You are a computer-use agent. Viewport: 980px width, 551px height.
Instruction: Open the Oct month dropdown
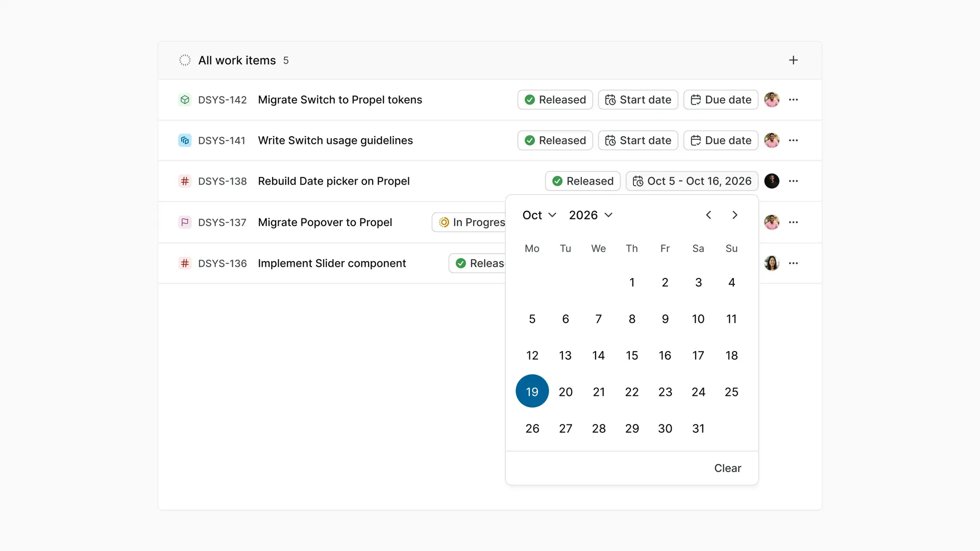539,215
